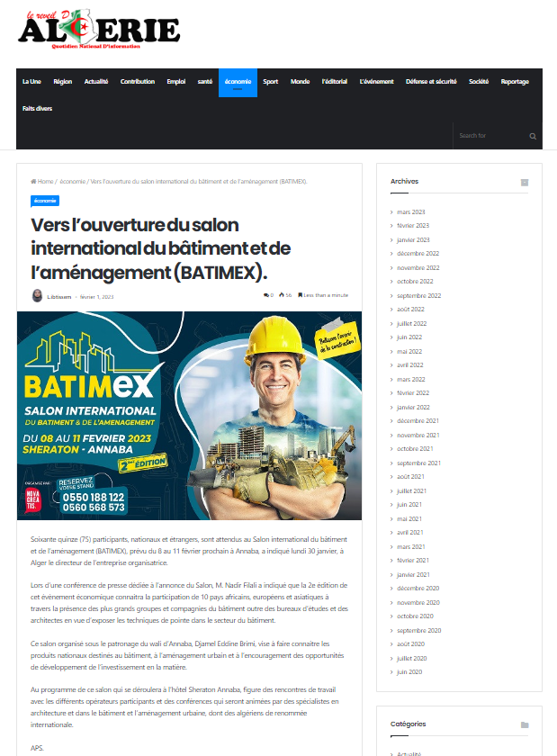
Task: Click the comments count icon
Action: (266, 295)
